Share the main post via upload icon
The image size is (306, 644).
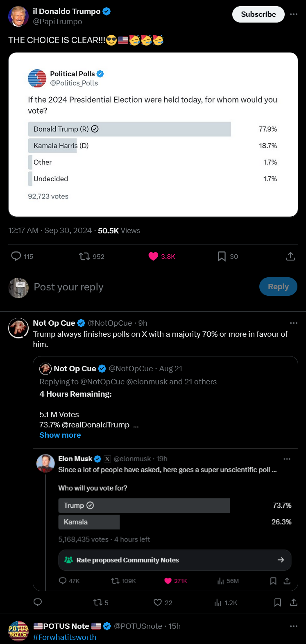click(x=290, y=256)
